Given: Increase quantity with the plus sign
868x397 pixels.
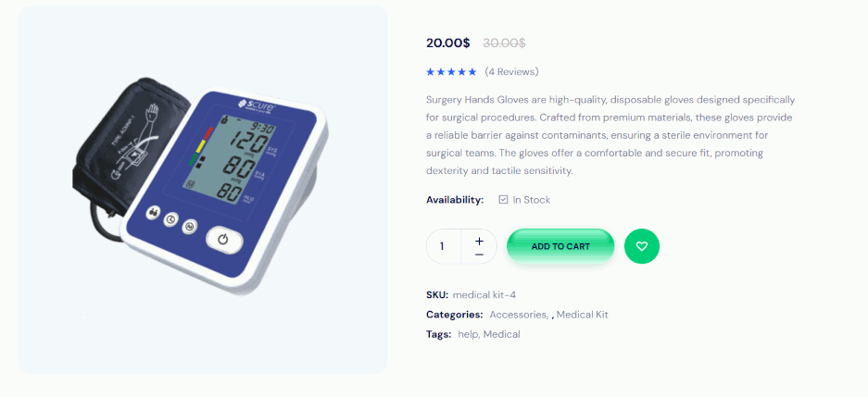Looking at the screenshot, I should 479,241.
